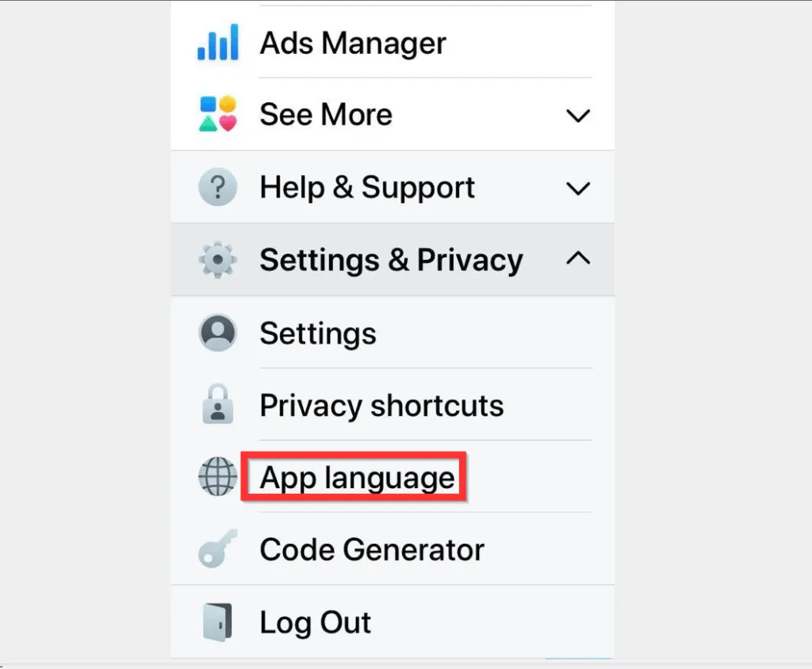Click the Help & Support question mark icon
812x669 pixels.
[x=217, y=188]
